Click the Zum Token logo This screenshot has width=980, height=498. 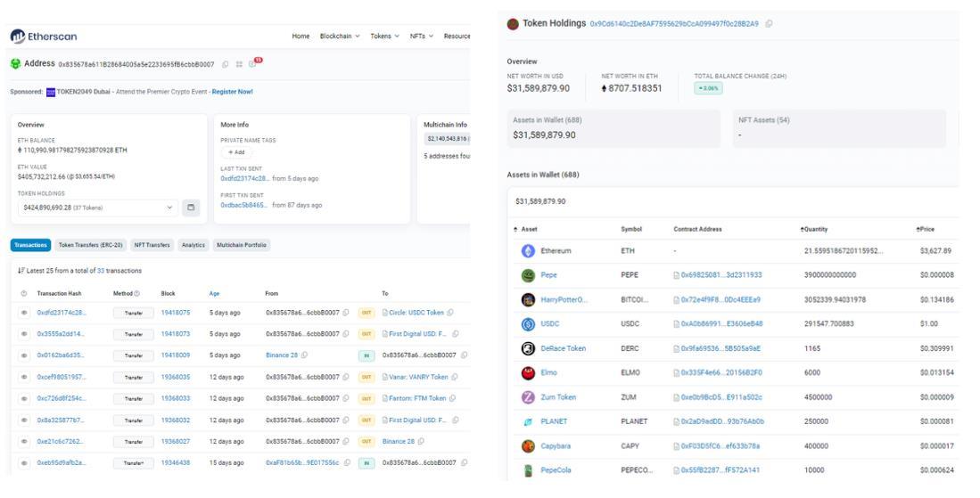(x=528, y=397)
